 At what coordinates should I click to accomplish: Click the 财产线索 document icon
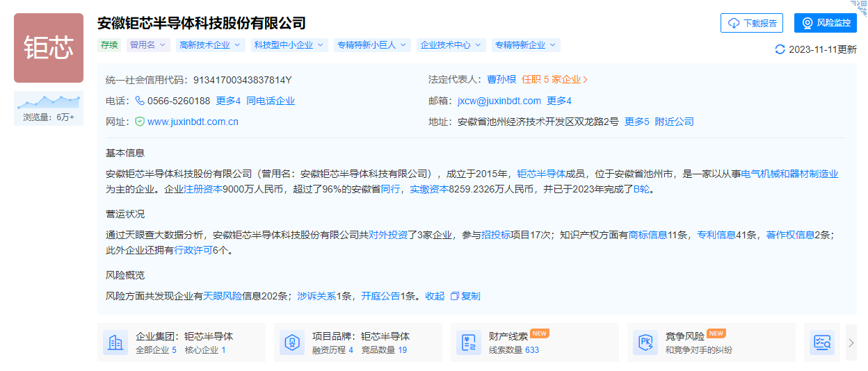[469, 343]
